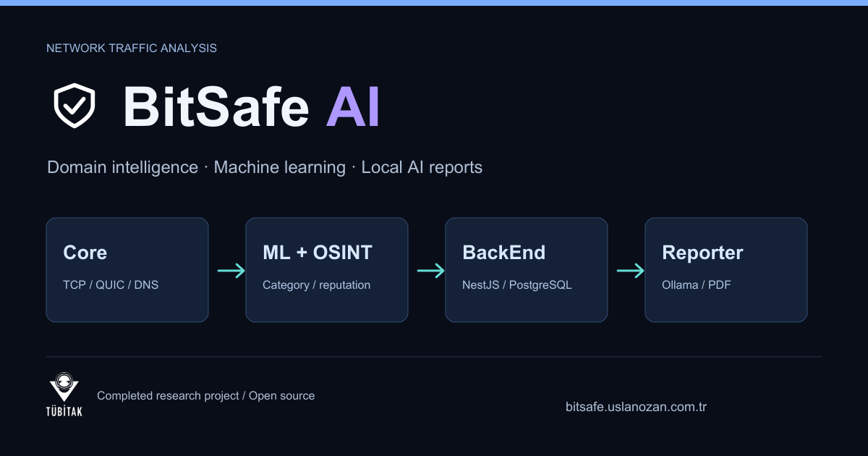Click the BitSafe shield checkmark logo
The height and width of the screenshot is (456, 868).
pyautogui.click(x=75, y=106)
